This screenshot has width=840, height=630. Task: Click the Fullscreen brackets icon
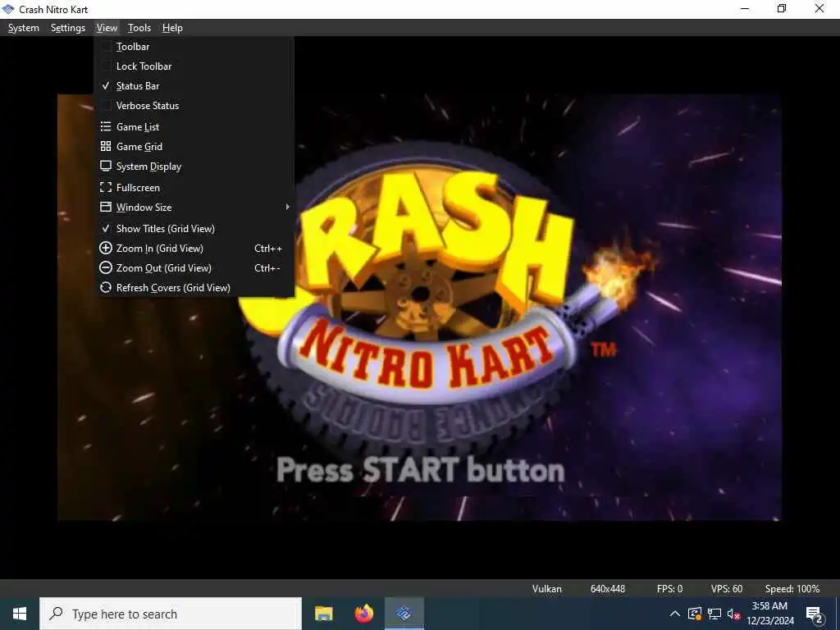[106, 188]
